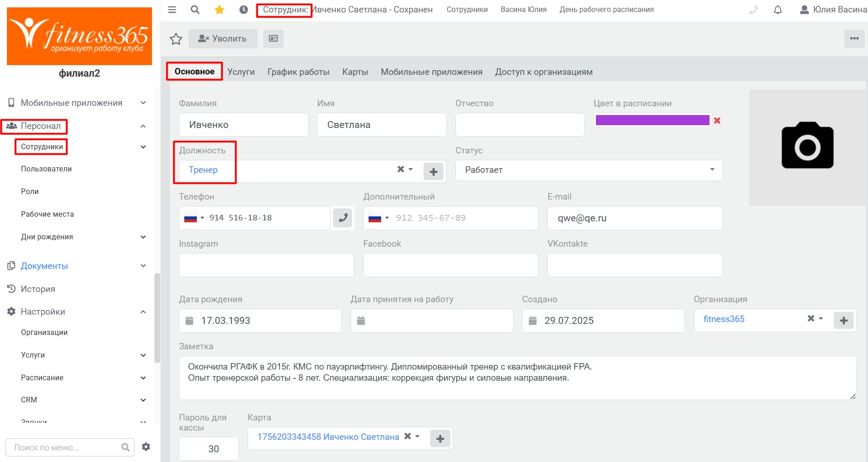Screen dimensions: 868x462
Task: Open the Мобильные приложения tab
Action: point(431,72)
